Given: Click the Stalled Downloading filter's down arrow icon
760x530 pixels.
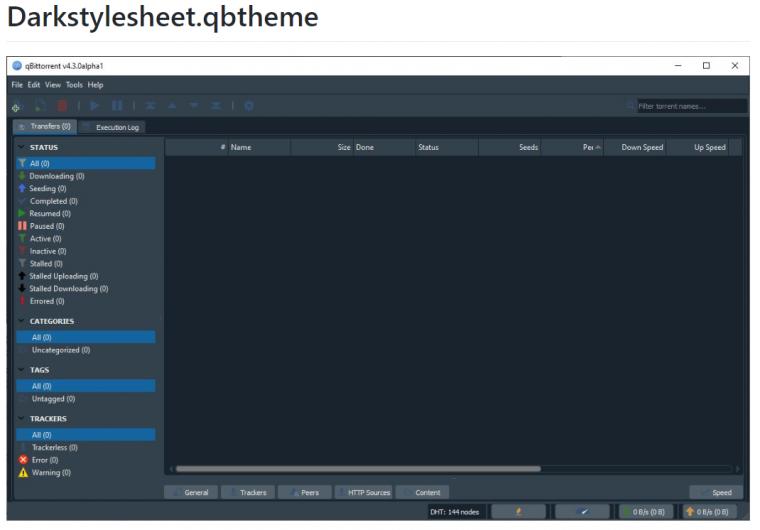Looking at the screenshot, I should (x=22, y=289).
